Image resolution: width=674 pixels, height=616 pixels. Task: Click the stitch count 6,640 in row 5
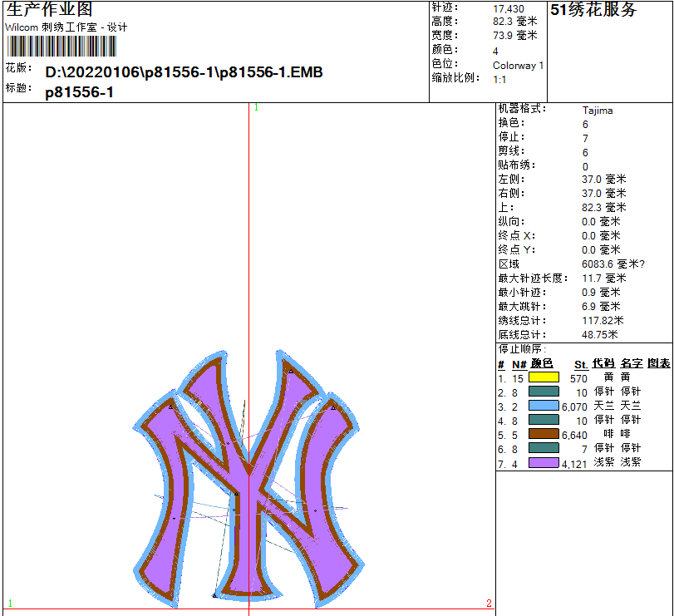[574, 435]
